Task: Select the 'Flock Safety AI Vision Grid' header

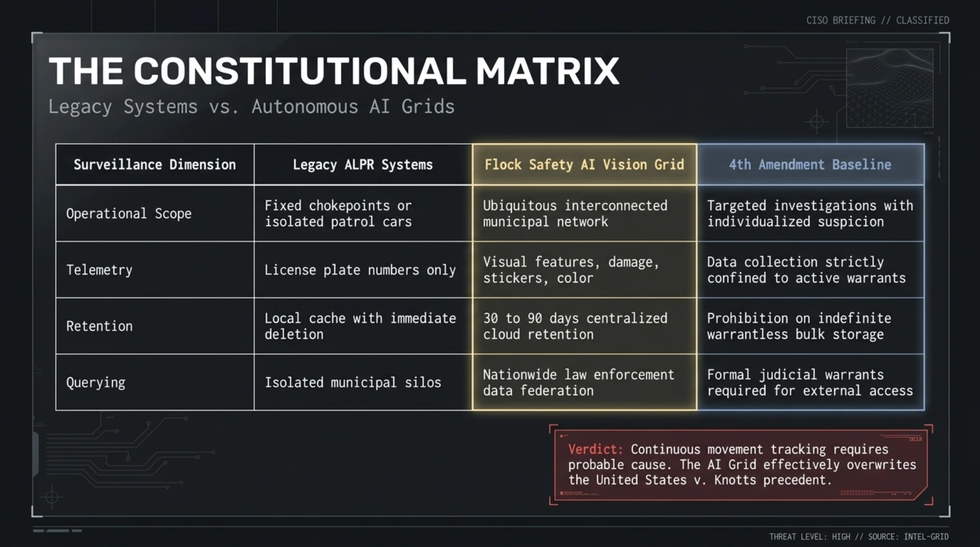Action: point(584,165)
